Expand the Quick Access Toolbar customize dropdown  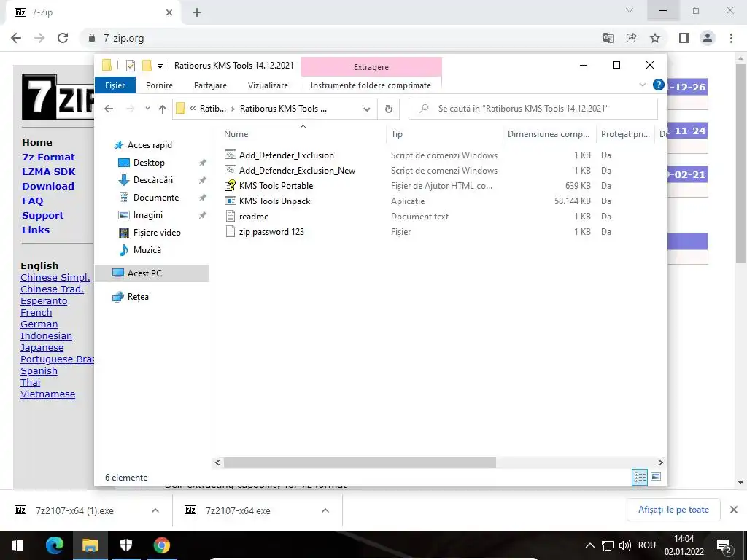click(160, 66)
